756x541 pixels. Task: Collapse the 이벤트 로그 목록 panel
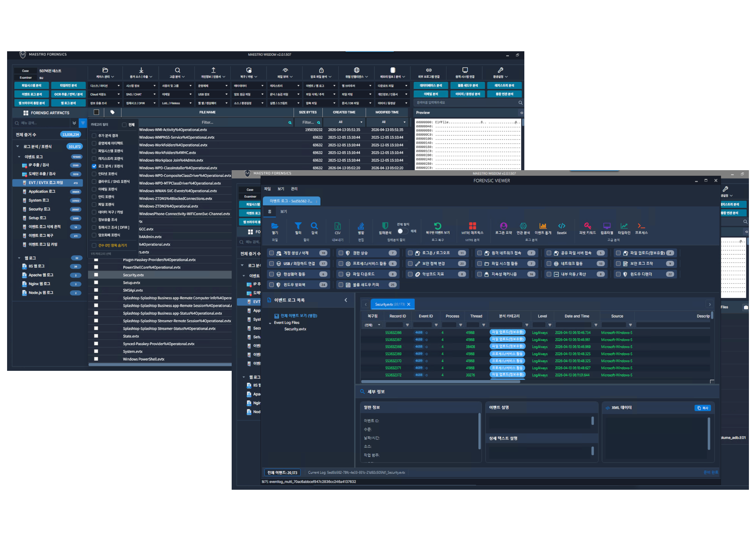346,300
